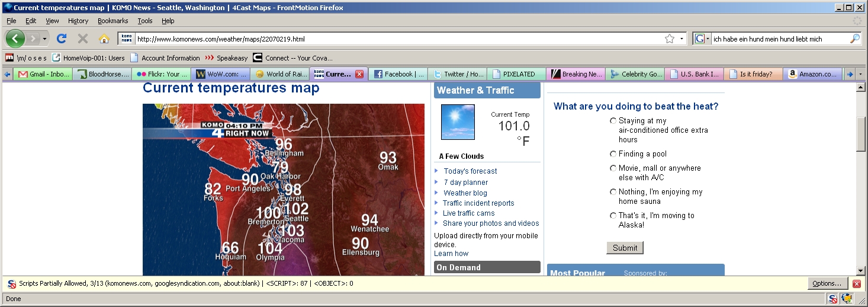The image size is (868, 307).
Task: Open the \m/ o s e s bookmark
Action: pos(25,58)
